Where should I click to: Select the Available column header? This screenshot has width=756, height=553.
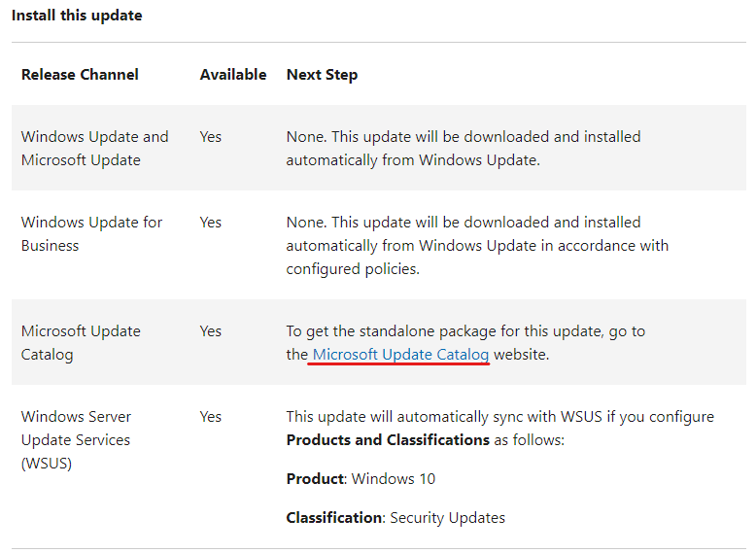[x=233, y=75]
